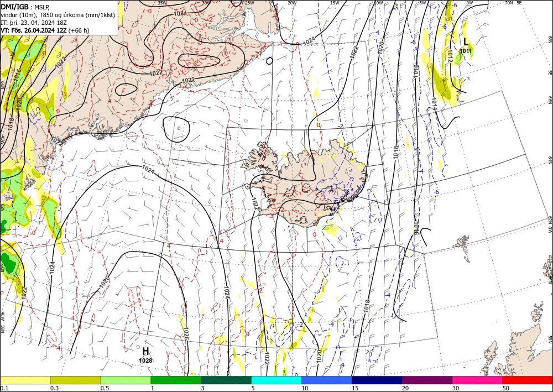Click the '0.5' legend scale value
Viewport: 553px width, 392px height.
105,388
